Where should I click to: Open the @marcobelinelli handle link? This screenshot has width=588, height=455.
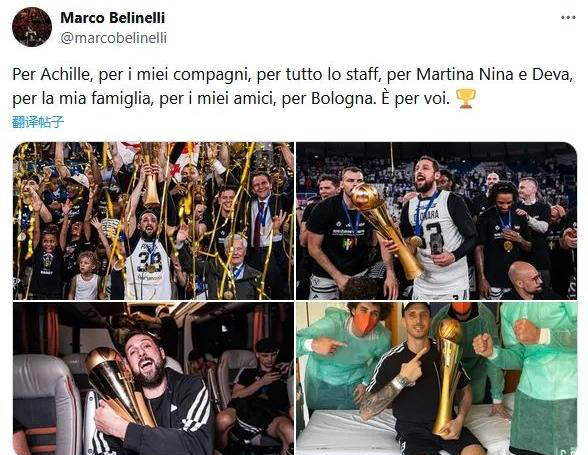pyautogui.click(x=114, y=38)
